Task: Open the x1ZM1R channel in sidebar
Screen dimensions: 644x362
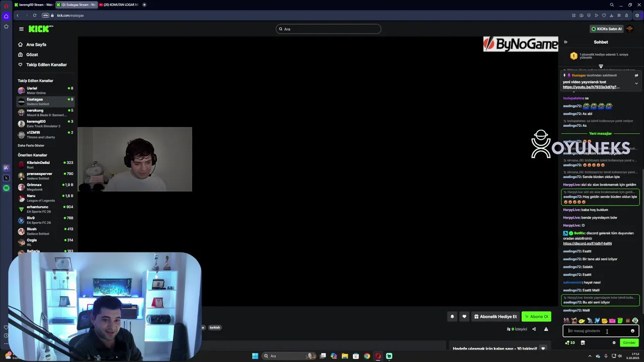Action: click(x=45, y=135)
